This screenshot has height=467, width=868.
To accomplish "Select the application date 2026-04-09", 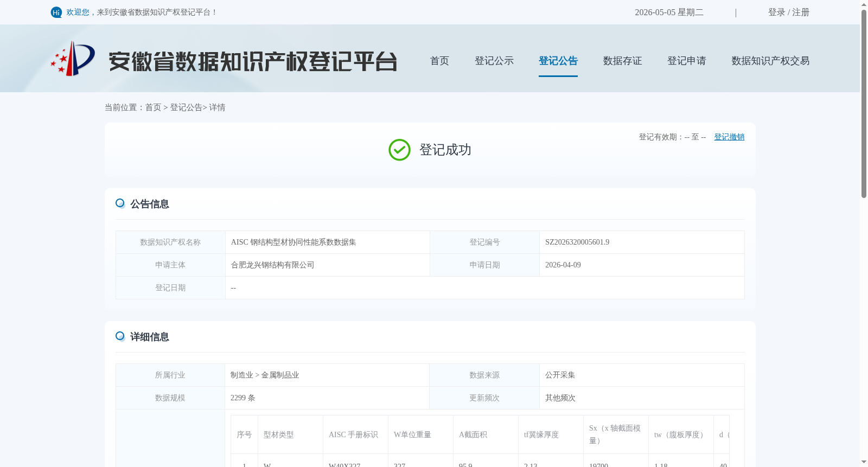I will tap(563, 265).
